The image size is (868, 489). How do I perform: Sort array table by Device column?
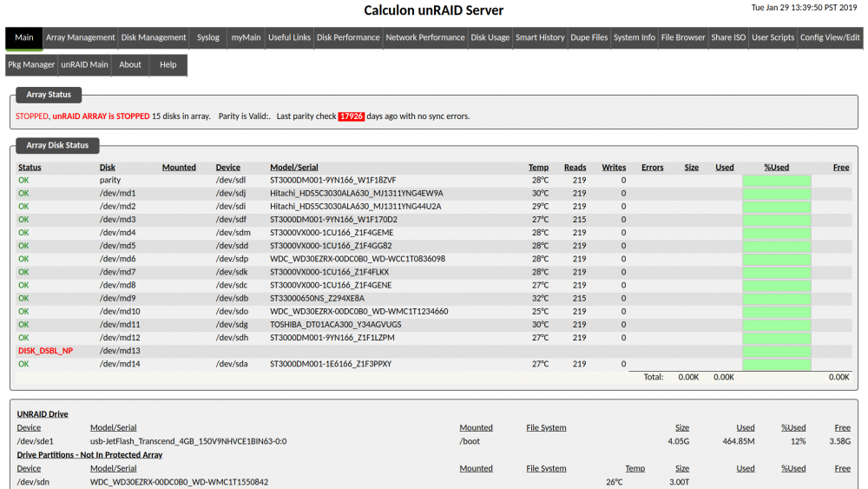click(228, 168)
